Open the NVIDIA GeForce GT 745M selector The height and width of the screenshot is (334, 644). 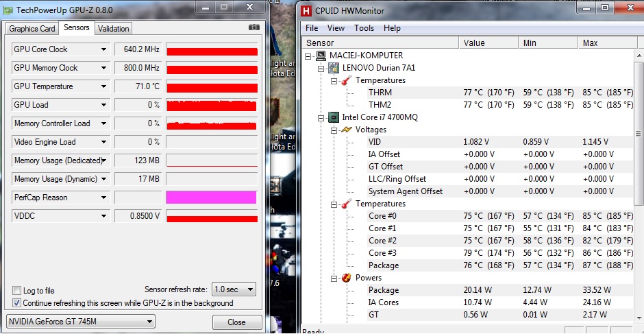click(x=80, y=322)
